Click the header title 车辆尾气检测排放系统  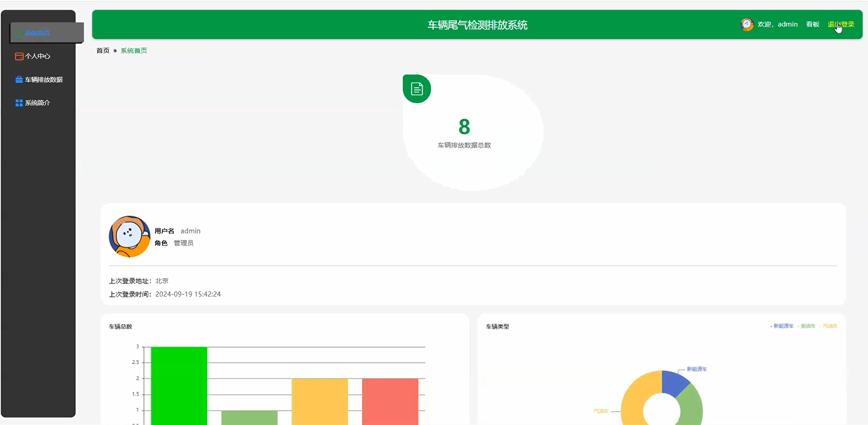pyautogui.click(x=477, y=25)
